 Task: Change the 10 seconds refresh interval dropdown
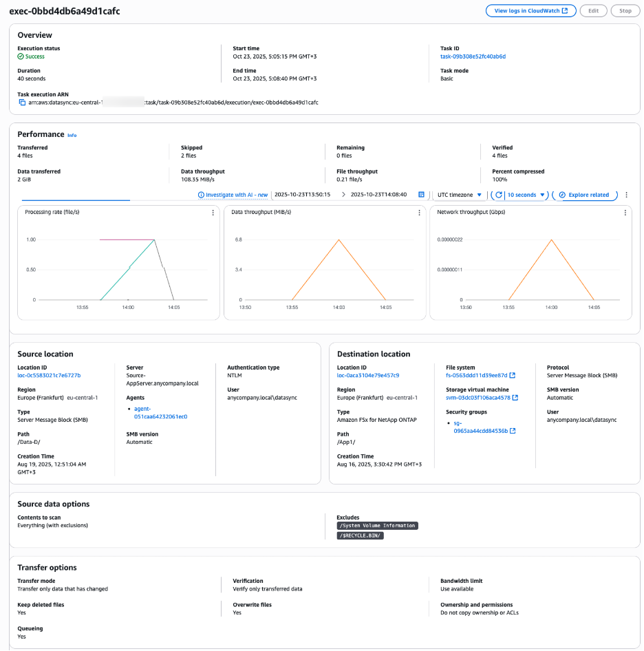click(x=524, y=194)
